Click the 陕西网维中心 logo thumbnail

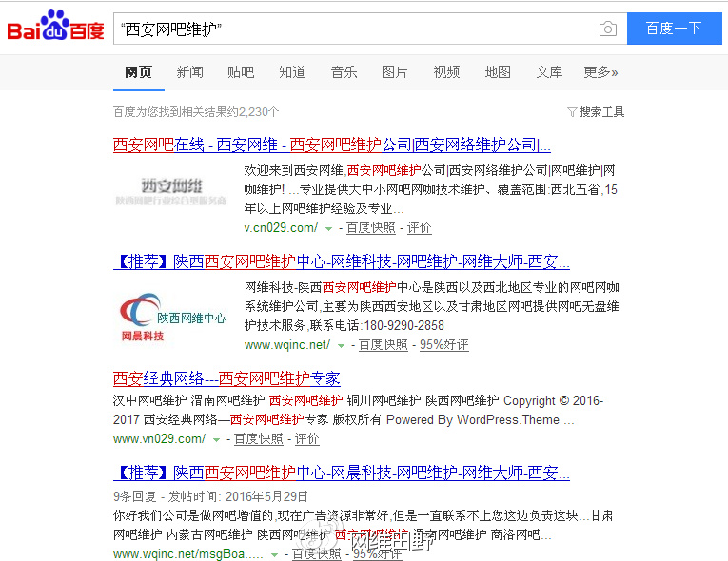(x=171, y=317)
